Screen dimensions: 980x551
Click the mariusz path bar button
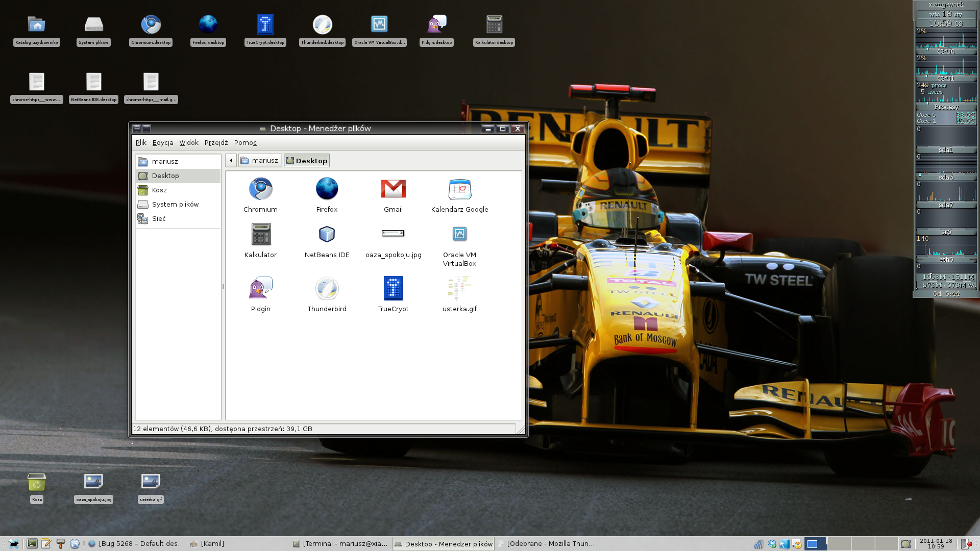click(260, 161)
